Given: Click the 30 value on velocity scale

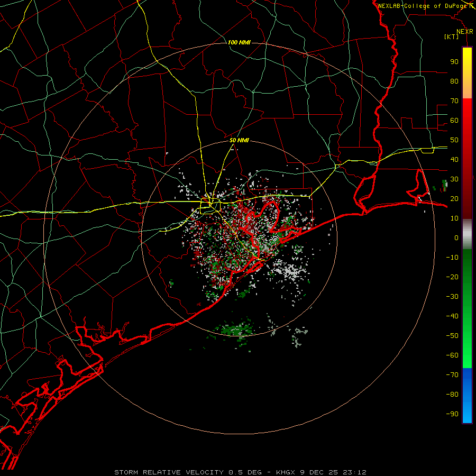Looking at the screenshot, I should coord(454,179).
